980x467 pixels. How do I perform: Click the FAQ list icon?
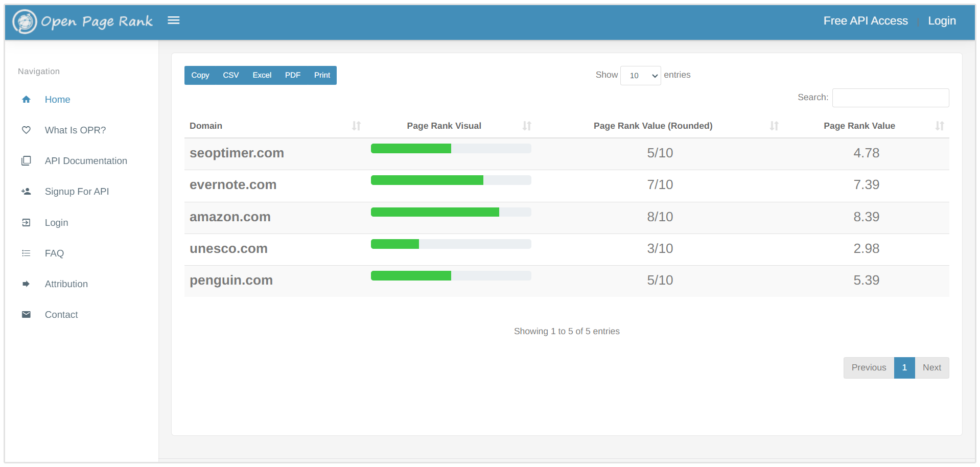(26, 253)
